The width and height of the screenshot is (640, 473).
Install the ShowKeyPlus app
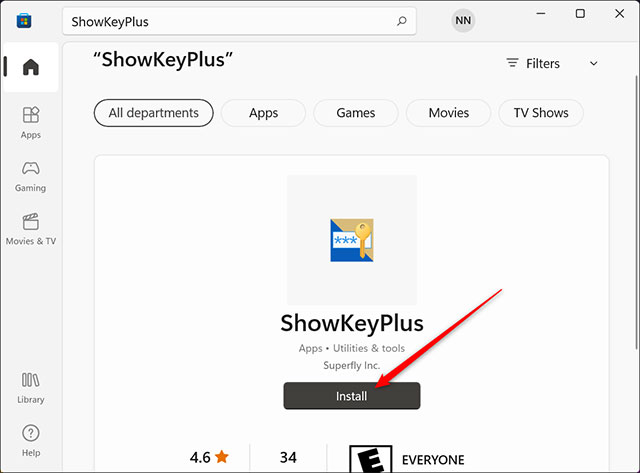point(352,396)
